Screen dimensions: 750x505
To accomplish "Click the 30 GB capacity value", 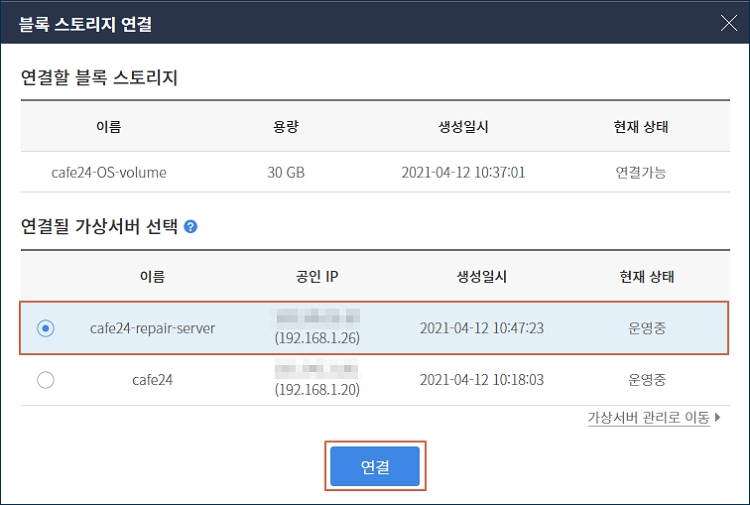I will point(286,172).
